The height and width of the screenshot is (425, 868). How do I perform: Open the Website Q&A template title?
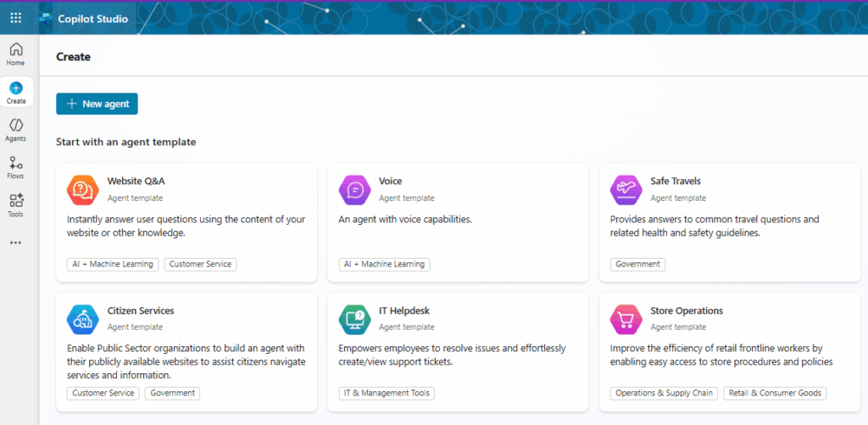[x=136, y=182]
